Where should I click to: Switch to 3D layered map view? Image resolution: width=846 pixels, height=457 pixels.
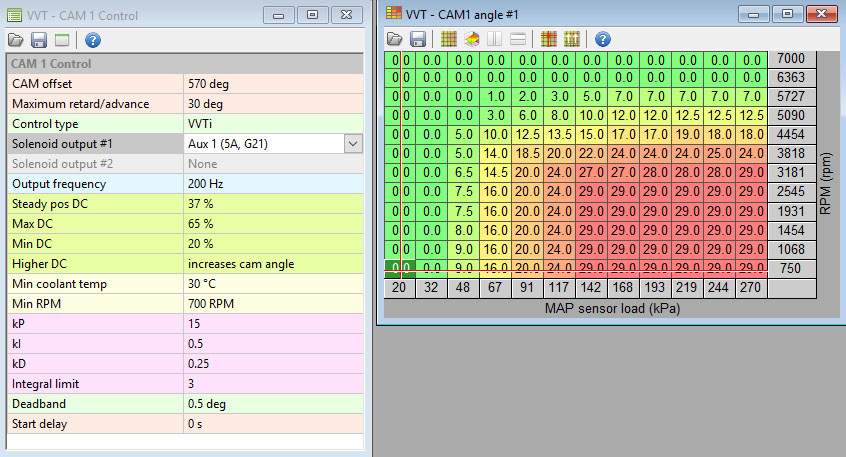pos(472,39)
